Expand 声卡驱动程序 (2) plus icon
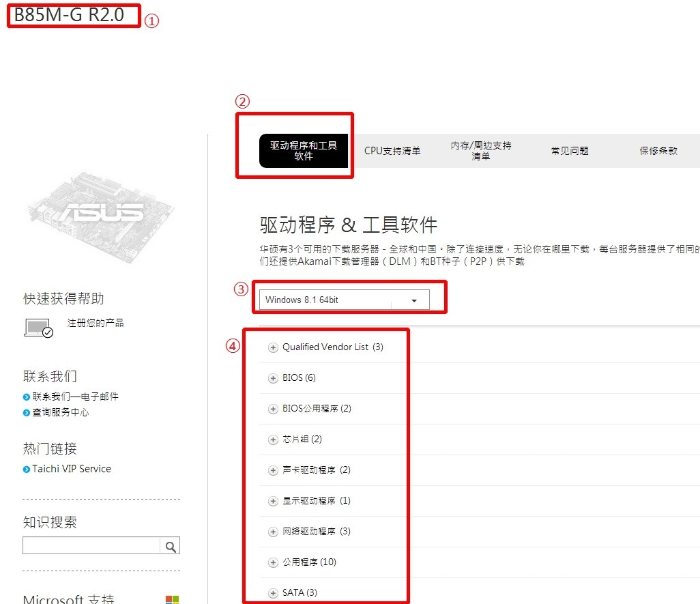This screenshot has height=604, width=700. coord(273,470)
